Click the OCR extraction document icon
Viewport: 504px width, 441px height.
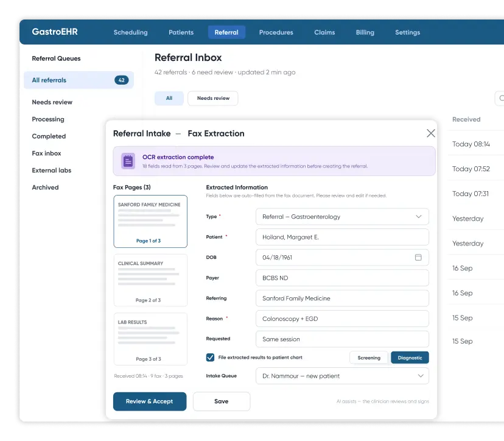click(x=128, y=161)
